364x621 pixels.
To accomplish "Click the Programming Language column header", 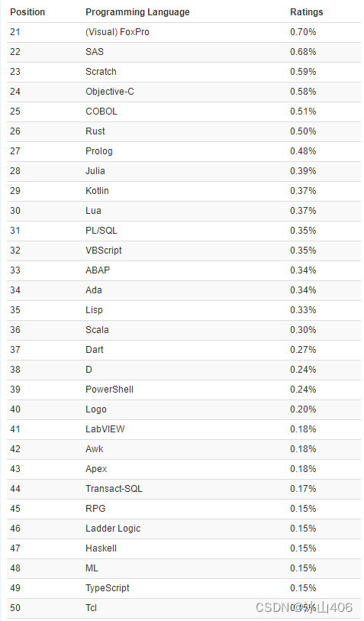I will tap(137, 12).
